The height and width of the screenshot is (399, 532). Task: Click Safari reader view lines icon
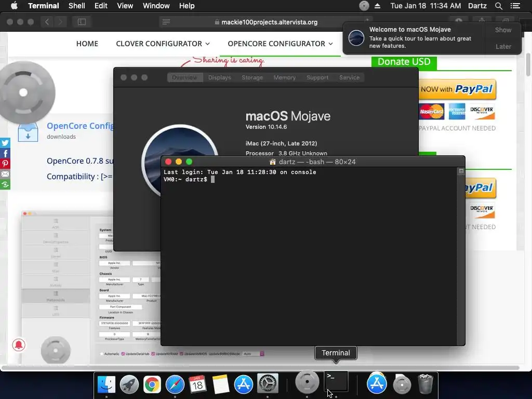tap(166, 22)
